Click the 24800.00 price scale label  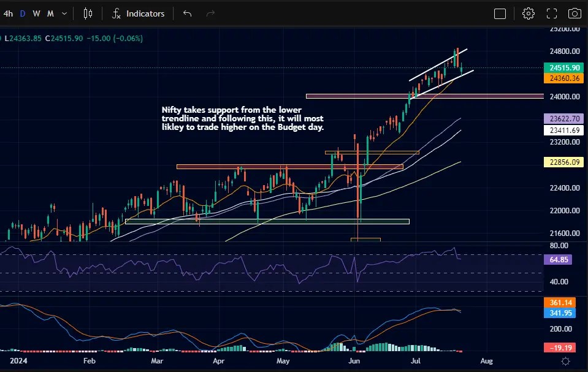point(564,51)
